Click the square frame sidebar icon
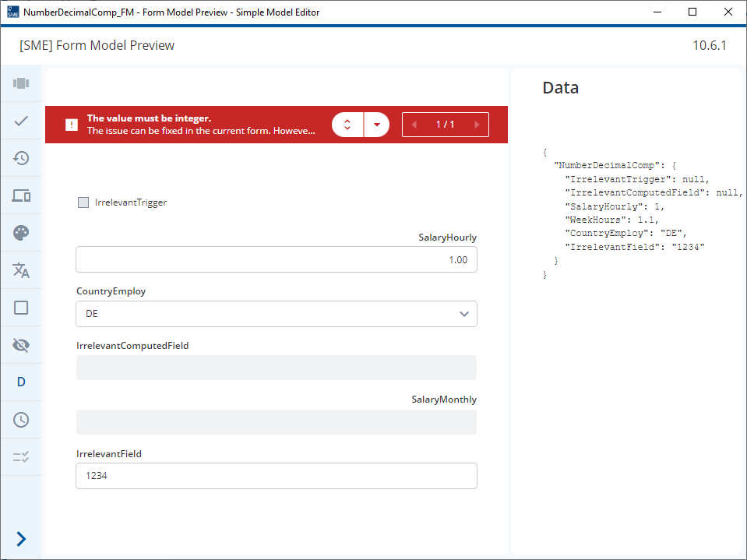747x560 pixels. point(21,308)
